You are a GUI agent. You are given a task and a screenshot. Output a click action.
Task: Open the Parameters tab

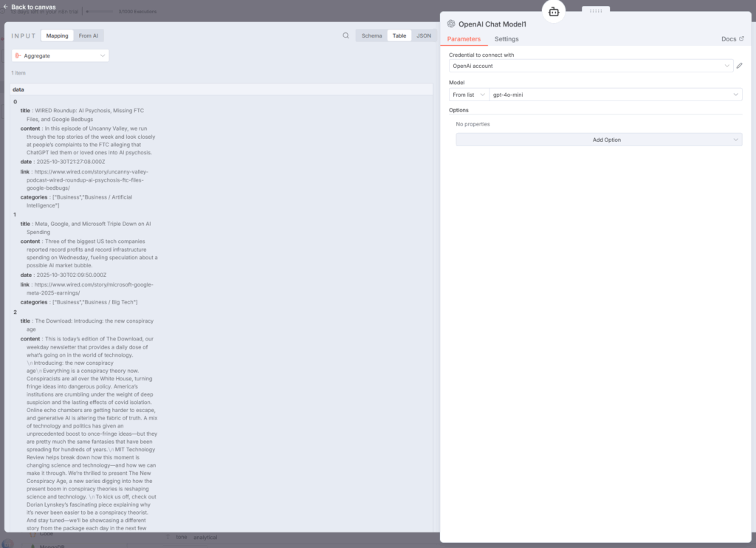(x=464, y=39)
